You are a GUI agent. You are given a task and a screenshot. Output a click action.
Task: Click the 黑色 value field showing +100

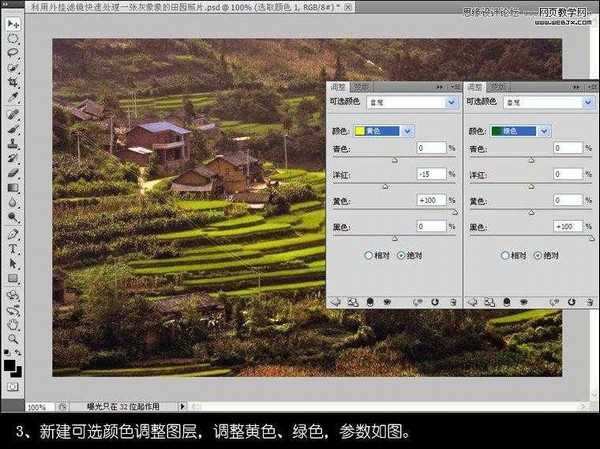567,228
